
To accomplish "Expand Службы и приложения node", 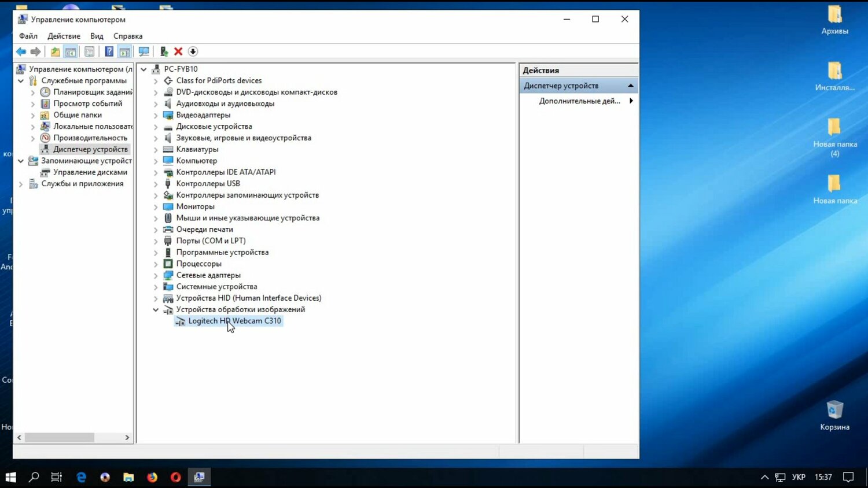I will pyautogui.click(x=21, y=184).
